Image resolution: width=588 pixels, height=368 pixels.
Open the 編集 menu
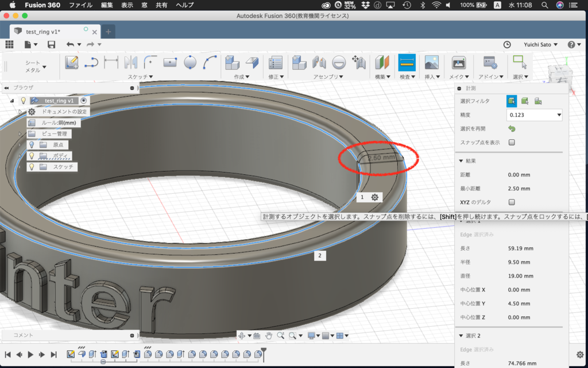106,5
